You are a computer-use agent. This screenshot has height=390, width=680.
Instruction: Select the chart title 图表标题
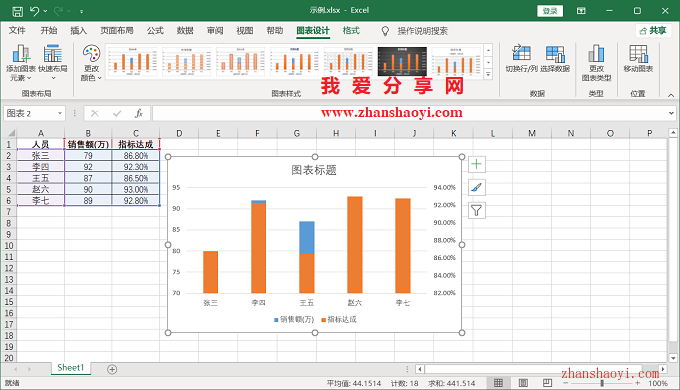(x=314, y=170)
